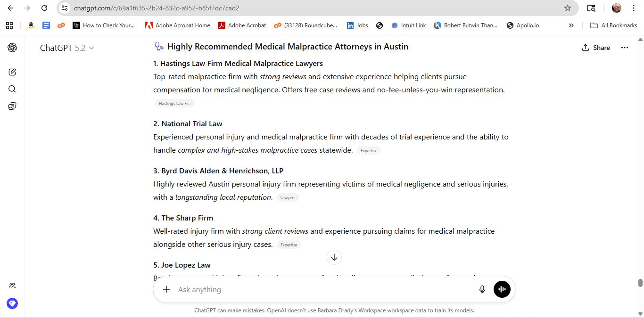The image size is (644, 318).
Task: Open invite members people icon
Action: click(x=12, y=285)
